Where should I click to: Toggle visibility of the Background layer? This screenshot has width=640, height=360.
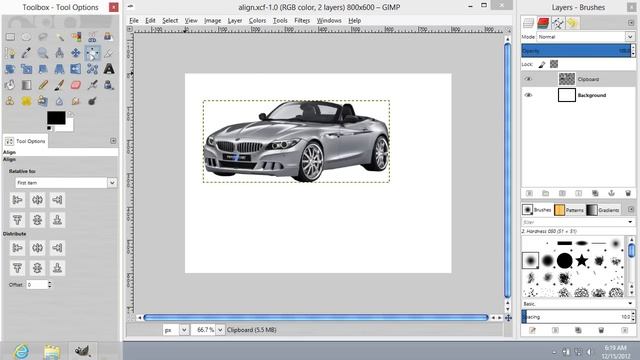pyautogui.click(x=528, y=95)
